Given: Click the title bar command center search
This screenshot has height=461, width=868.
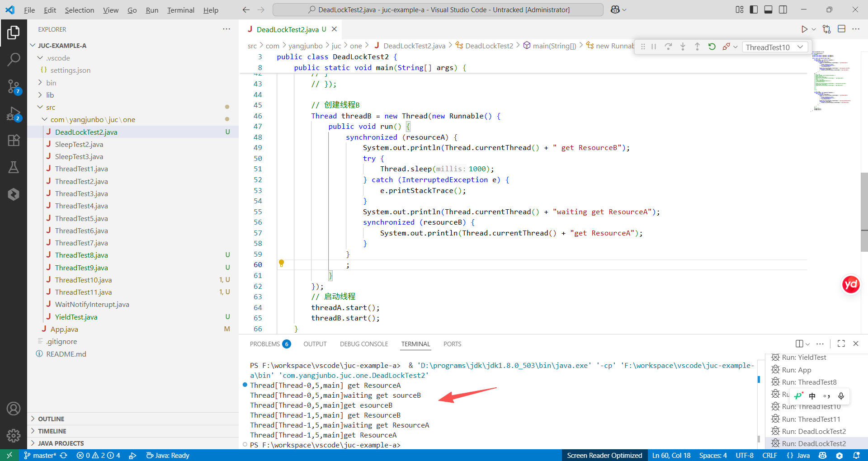Looking at the screenshot, I should click(x=438, y=9).
